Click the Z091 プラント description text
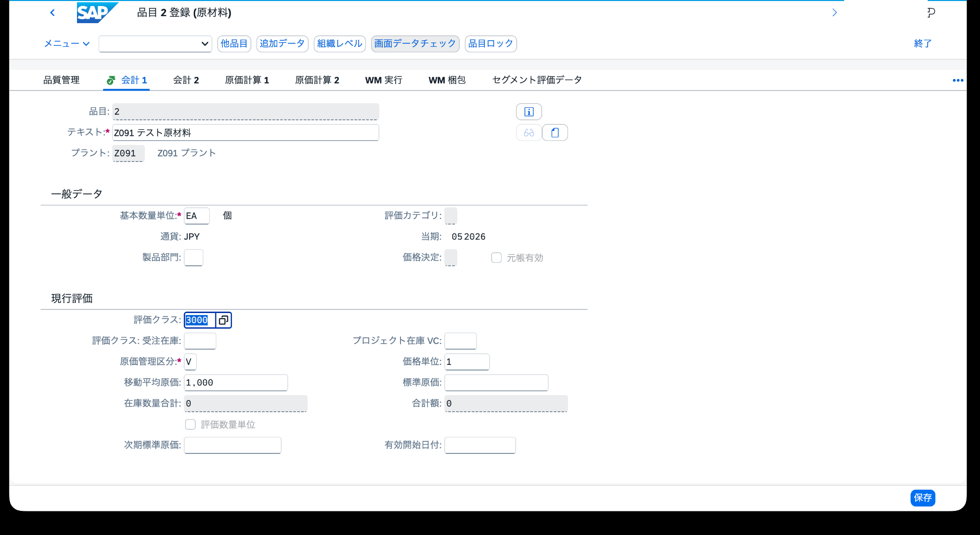Viewport: 980px width, 535px height. point(187,153)
